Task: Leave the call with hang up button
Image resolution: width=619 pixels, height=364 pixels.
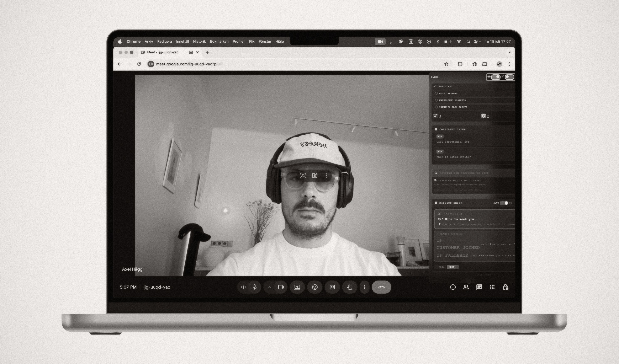Action: (x=381, y=287)
